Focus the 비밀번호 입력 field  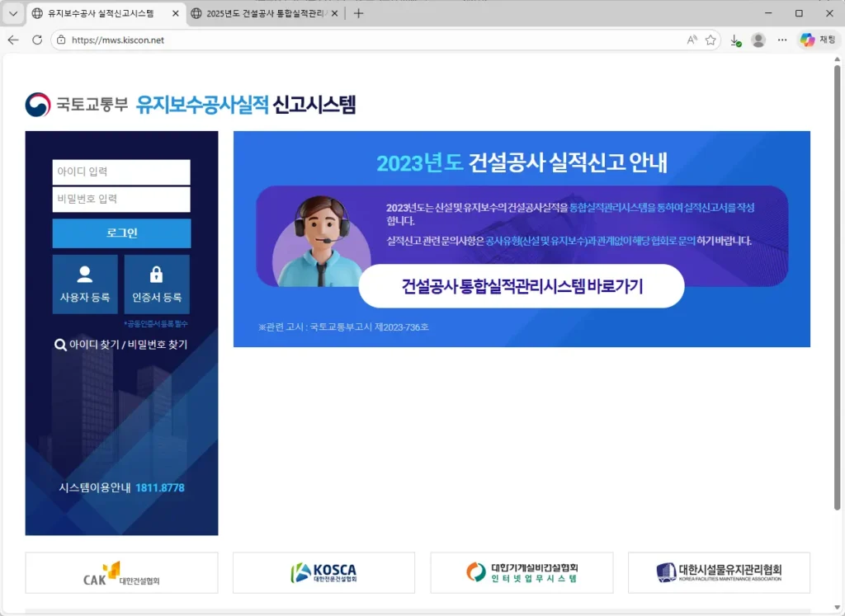[121, 199]
